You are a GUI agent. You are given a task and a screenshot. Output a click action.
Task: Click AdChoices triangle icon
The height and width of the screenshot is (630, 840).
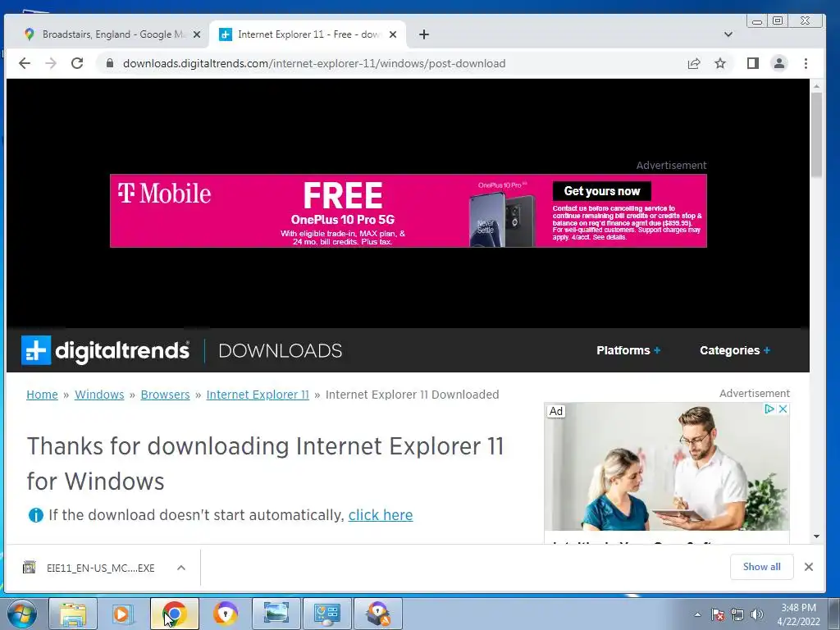[769, 409]
